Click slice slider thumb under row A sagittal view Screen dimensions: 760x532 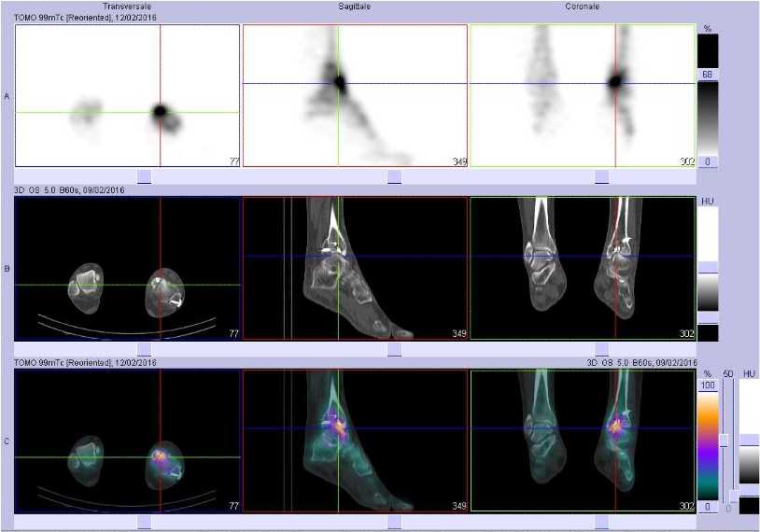coord(395,176)
